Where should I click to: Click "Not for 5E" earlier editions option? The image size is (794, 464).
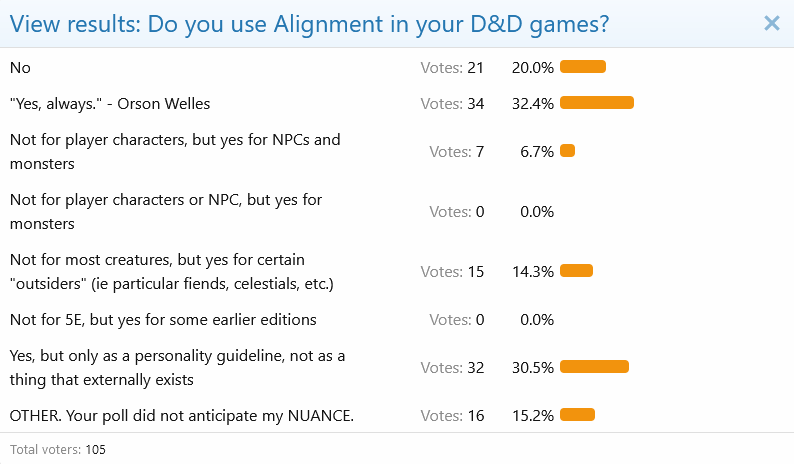[x=163, y=320]
